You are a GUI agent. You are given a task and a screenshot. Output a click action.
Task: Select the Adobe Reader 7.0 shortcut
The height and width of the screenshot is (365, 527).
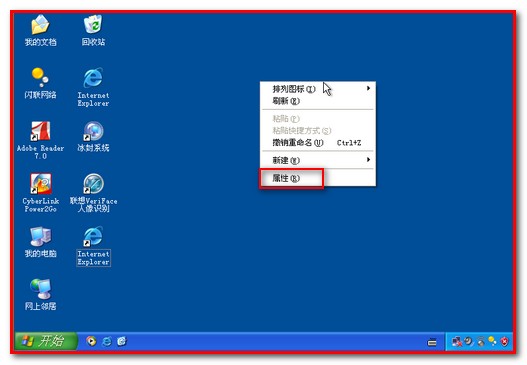pos(40,140)
